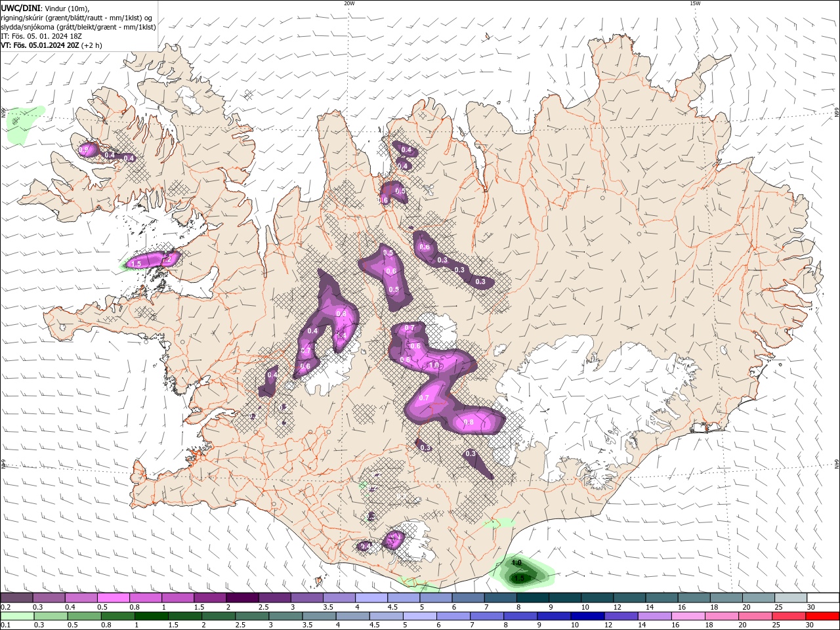Click the 'slydda/snjókoma' legend description line
Image resolution: width=840 pixels, height=630 pixels.
pyautogui.click(x=79, y=27)
